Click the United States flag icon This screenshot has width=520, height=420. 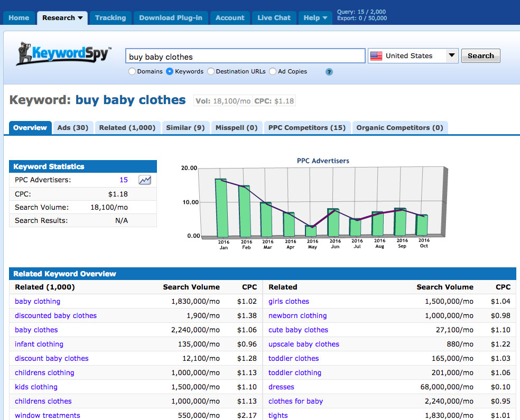pyautogui.click(x=376, y=56)
